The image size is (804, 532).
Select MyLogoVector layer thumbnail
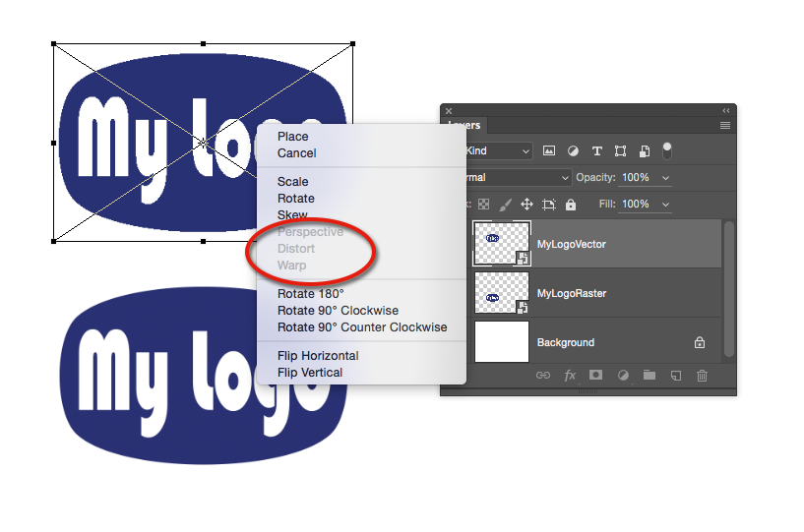[502, 244]
